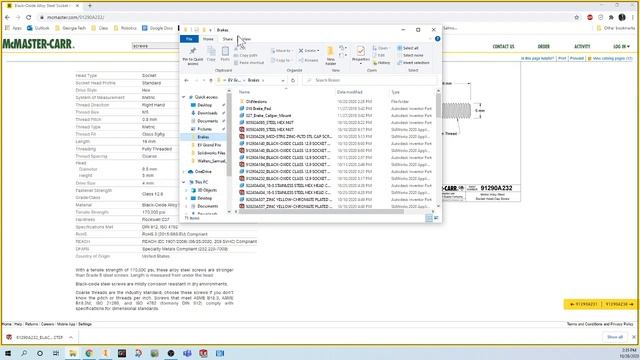The image size is (640, 360).
Task: Open Task View on the taskbar
Action: tap(56, 353)
